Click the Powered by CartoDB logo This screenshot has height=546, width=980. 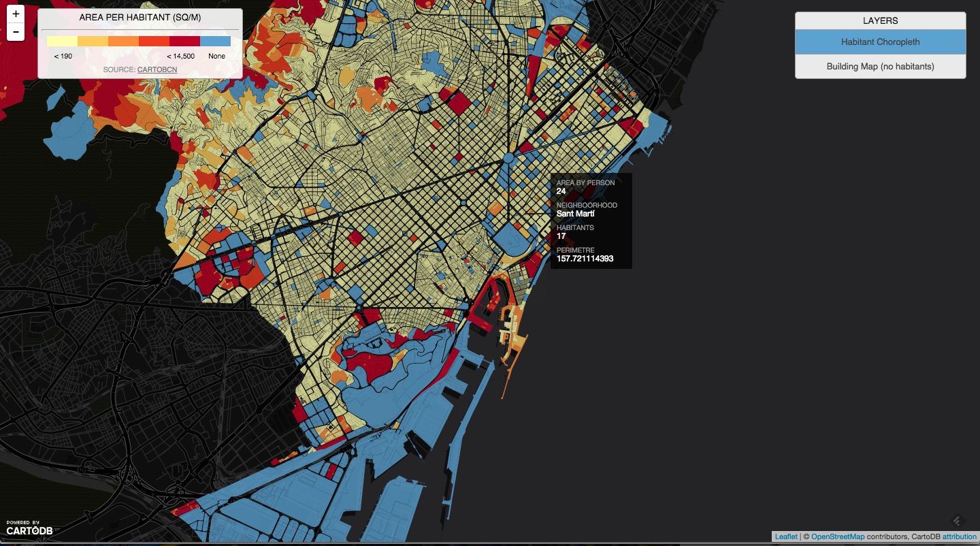pyautogui.click(x=29, y=528)
